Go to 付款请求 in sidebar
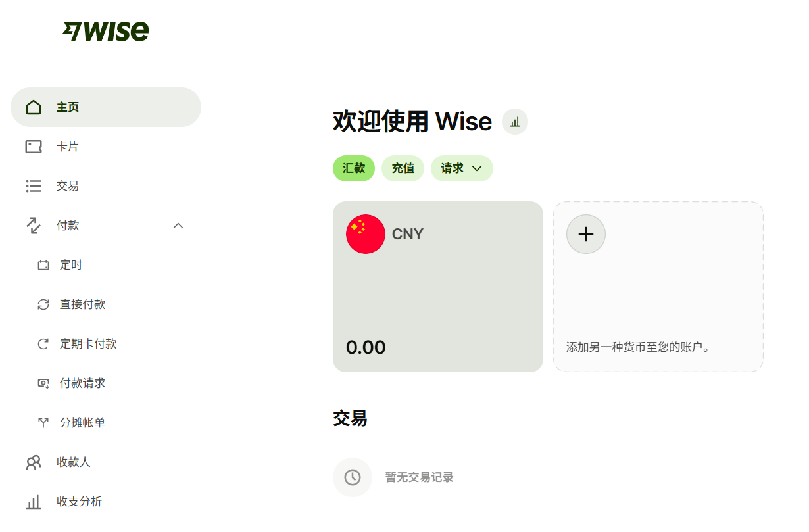The image size is (809, 532). 82,383
